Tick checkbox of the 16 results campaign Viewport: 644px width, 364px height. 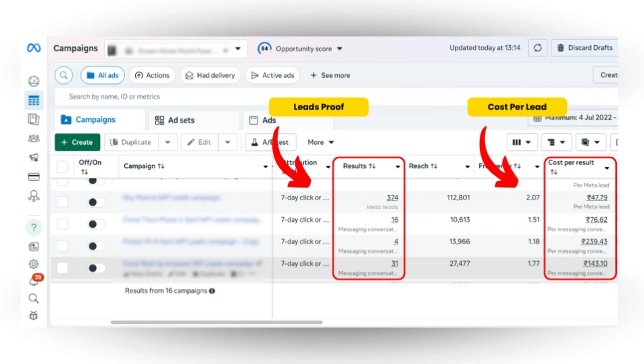62,224
